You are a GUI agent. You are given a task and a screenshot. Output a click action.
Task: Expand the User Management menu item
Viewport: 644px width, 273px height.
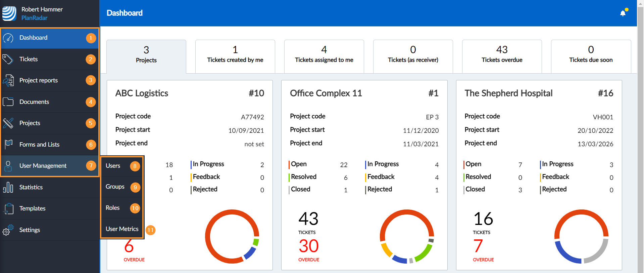(x=43, y=166)
